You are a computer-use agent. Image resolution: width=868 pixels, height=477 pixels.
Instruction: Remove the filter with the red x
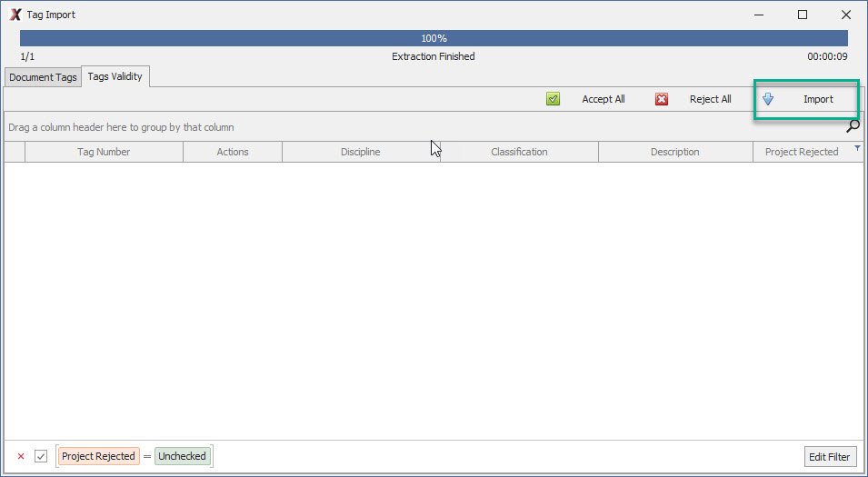(21, 456)
